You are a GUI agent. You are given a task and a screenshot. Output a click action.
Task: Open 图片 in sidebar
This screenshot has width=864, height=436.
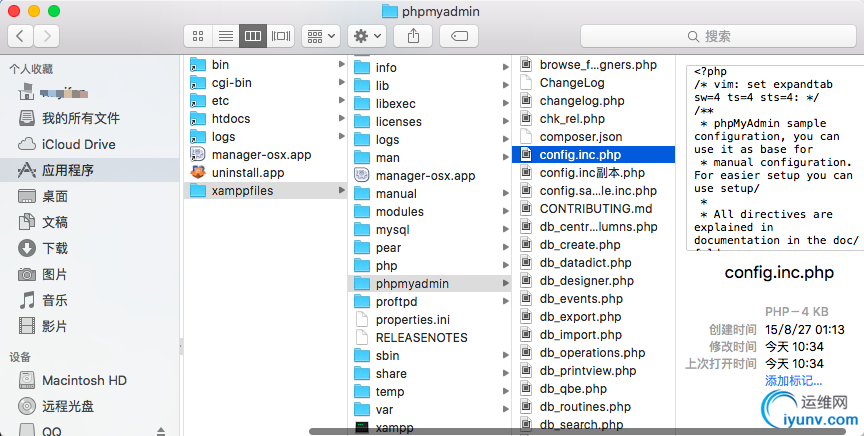point(89,274)
